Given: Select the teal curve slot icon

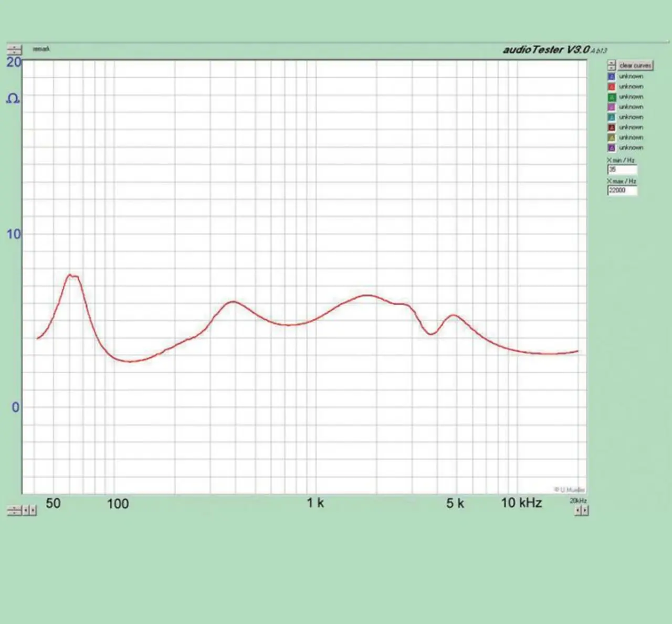Looking at the screenshot, I should click(611, 117).
